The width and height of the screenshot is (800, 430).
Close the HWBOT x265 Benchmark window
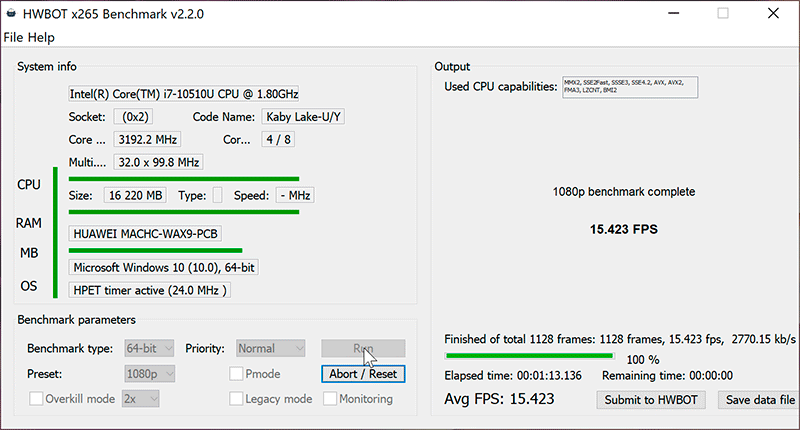(x=773, y=13)
